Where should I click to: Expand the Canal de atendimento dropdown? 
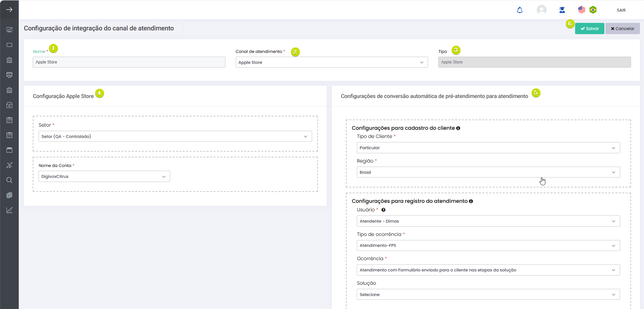point(332,62)
